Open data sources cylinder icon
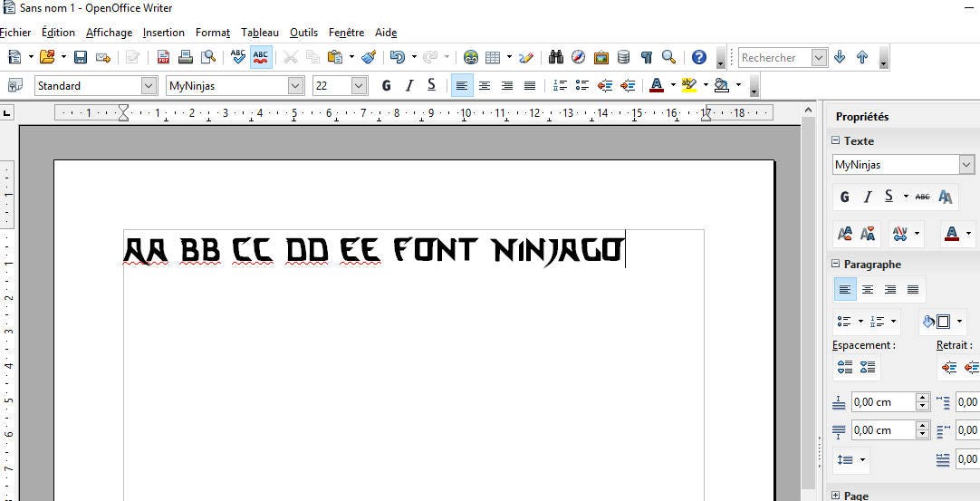The width and height of the screenshot is (980, 501). (x=623, y=58)
